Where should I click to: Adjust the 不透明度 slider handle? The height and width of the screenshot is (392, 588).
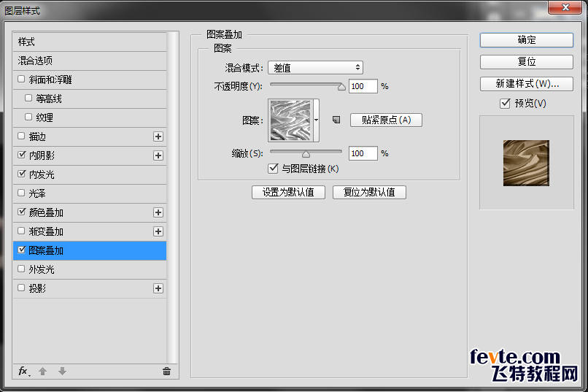tap(341, 87)
